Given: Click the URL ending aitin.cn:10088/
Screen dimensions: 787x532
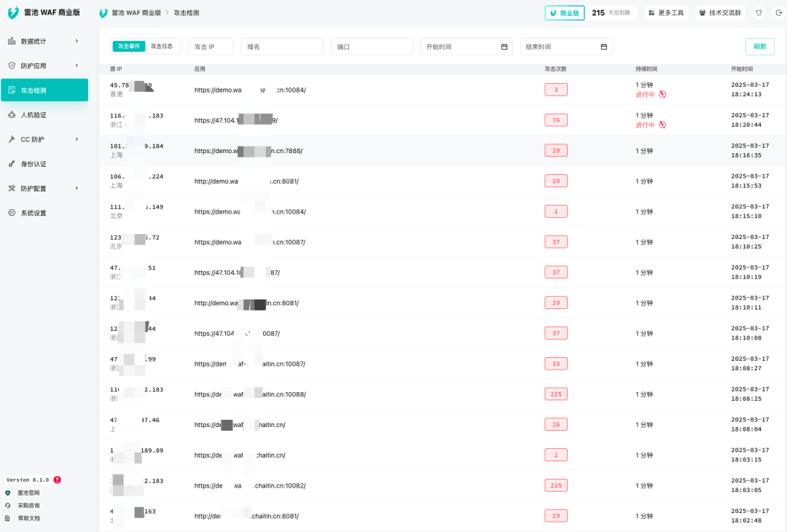Looking at the screenshot, I should tap(250, 394).
